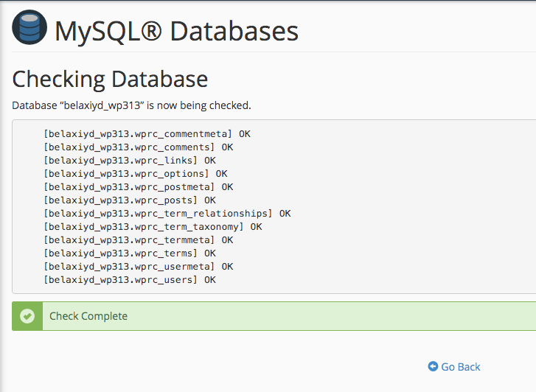
Task: Select the wprc_posts OK result line
Action: (x=130, y=200)
